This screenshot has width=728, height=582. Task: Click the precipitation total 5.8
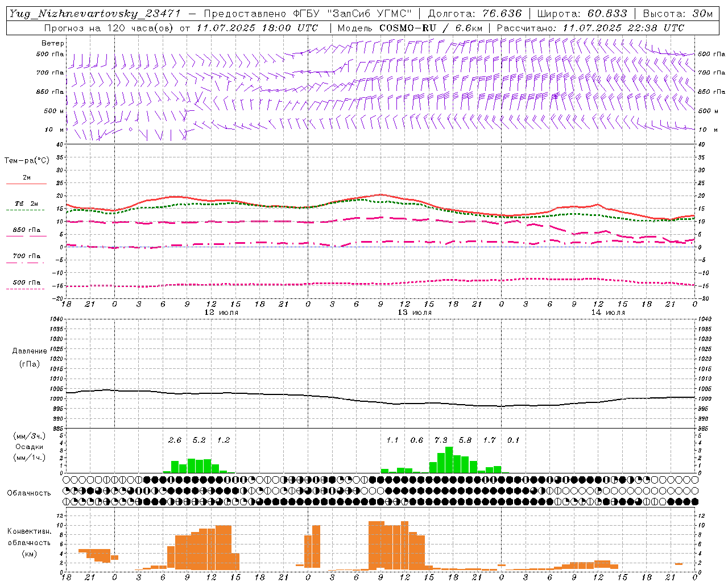[x=465, y=440]
